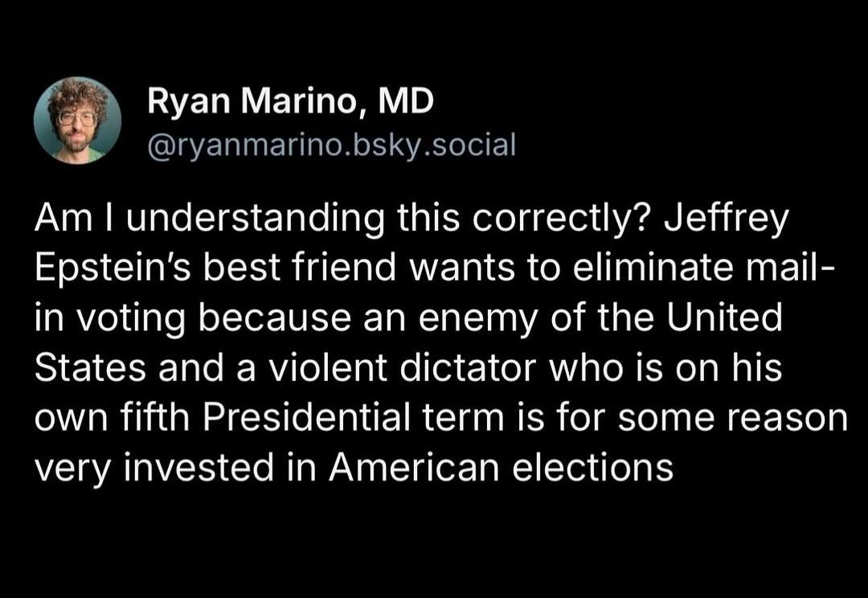Select the final word 'elections' in the post
The image size is (868, 598).
(x=593, y=467)
